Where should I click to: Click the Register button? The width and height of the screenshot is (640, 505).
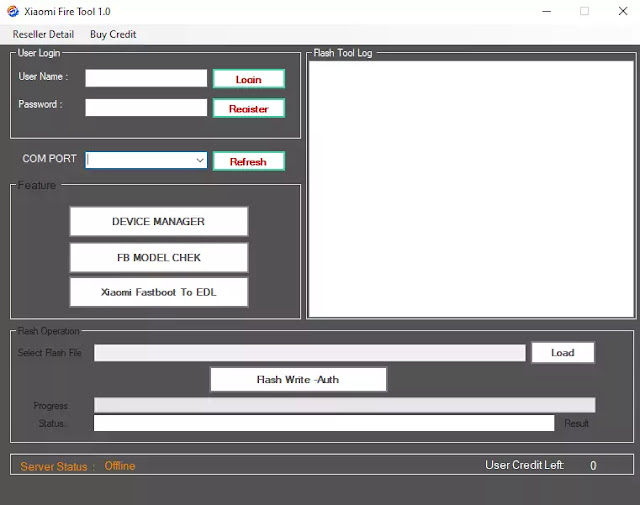(x=249, y=108)
